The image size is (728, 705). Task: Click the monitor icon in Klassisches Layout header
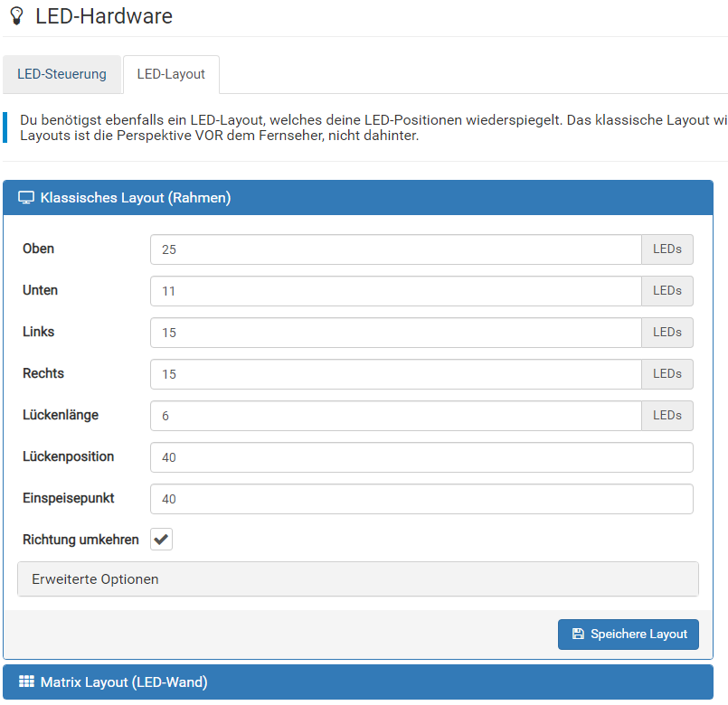pyautogui.click(x=26, y=198)
